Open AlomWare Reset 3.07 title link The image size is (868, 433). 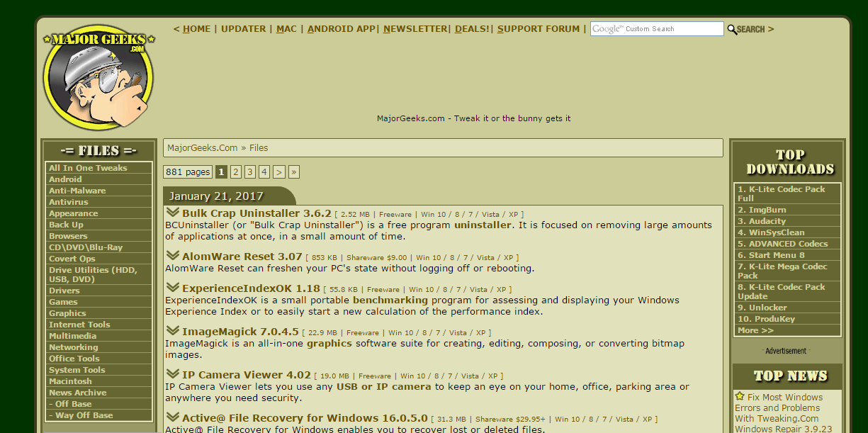242,256
